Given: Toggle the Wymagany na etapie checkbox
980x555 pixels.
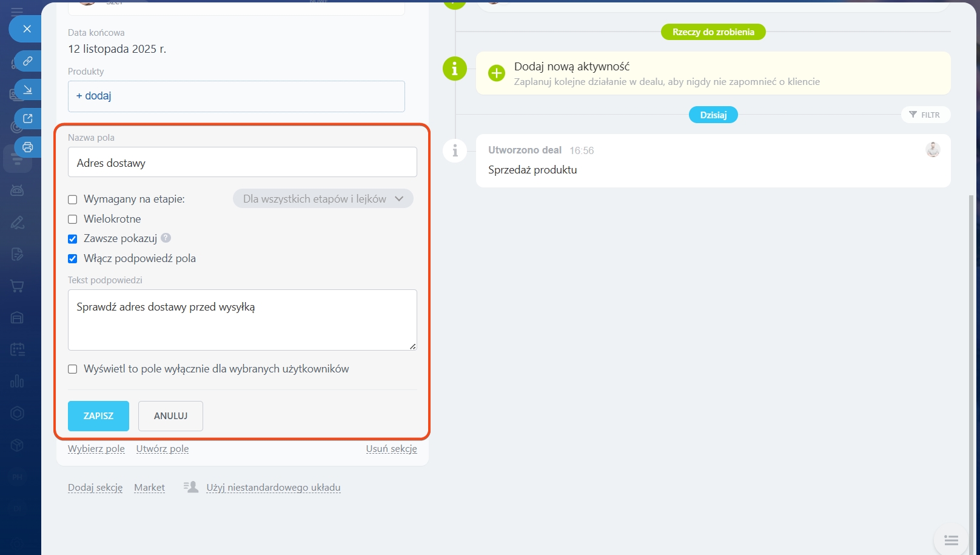Looking at the screenshot, I should tap(73, 200).
